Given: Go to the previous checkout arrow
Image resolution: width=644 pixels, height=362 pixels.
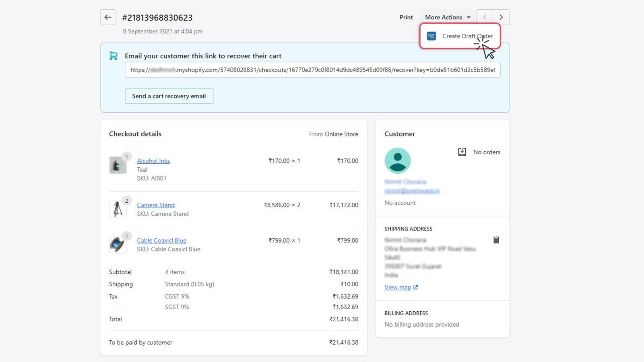Looking at the screenshot, I should (x=485, y=17).
